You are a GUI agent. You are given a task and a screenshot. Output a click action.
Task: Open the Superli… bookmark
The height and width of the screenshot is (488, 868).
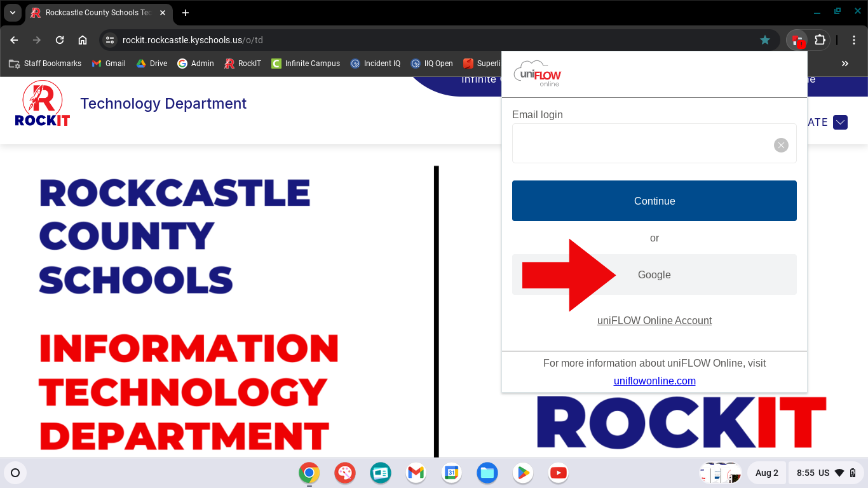click(x=482, y=64)
